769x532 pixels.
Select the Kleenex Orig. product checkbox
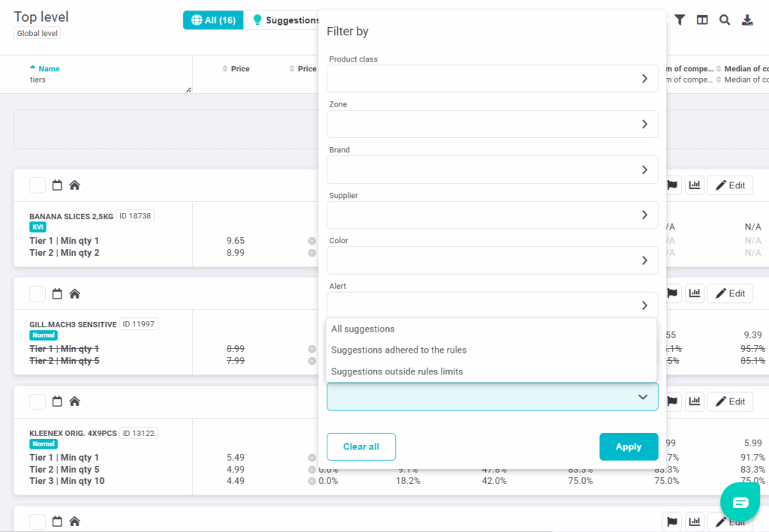coord(38,402)
